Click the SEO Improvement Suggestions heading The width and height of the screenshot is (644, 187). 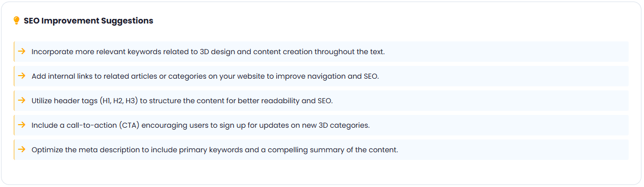point(88,21)
